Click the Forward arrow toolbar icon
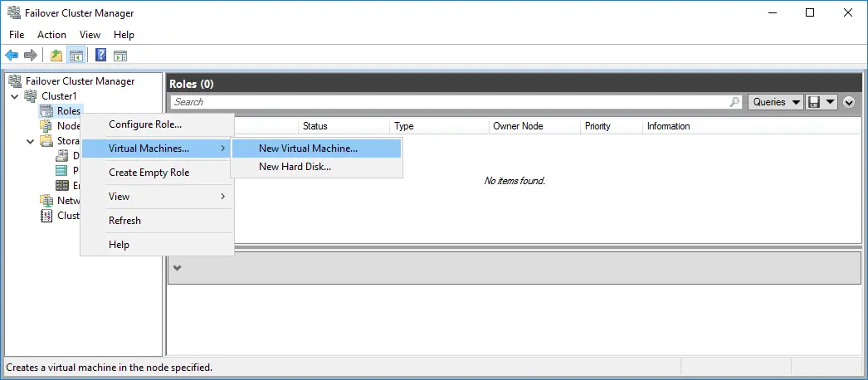 pos(31,56)
